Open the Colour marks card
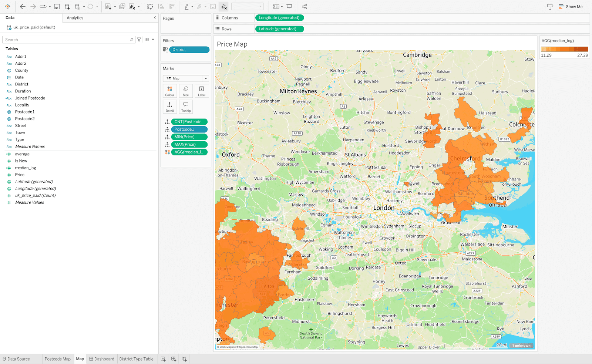This screenshot has width=592, height=364. 170,91
